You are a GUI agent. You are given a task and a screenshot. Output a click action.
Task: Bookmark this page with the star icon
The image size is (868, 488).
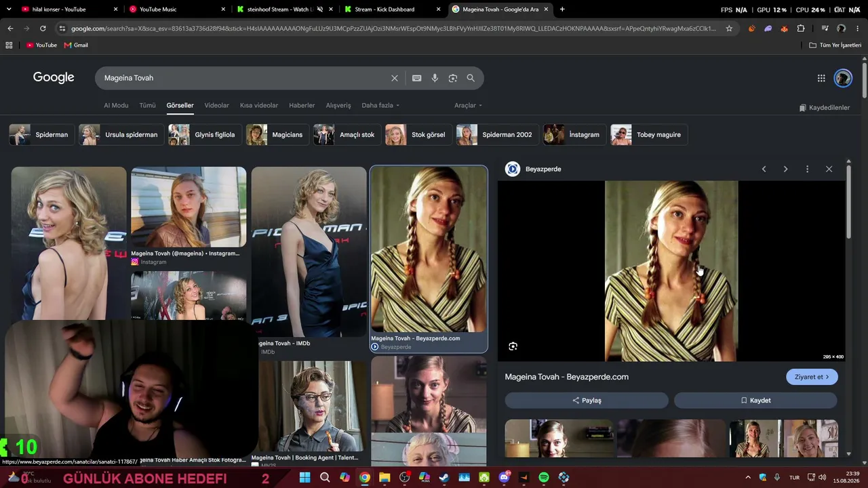(x=729, y=28)
